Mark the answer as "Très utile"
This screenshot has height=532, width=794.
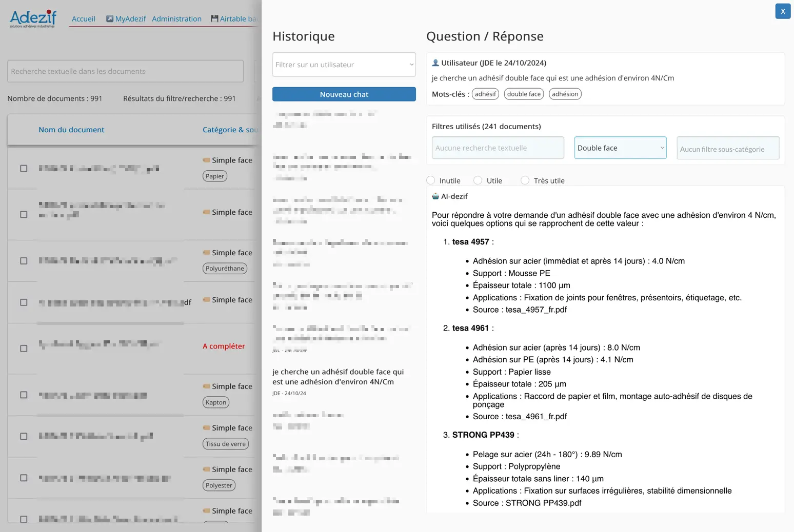tap(525, 180)
